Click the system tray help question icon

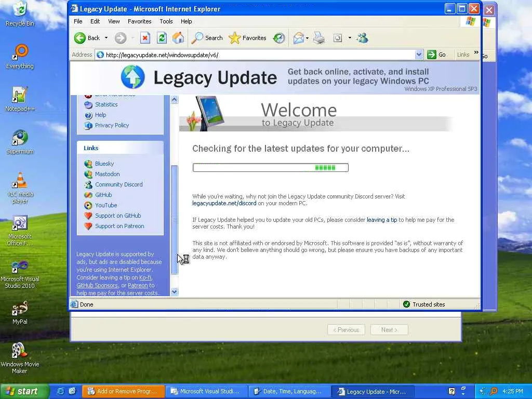click(451, 391)
